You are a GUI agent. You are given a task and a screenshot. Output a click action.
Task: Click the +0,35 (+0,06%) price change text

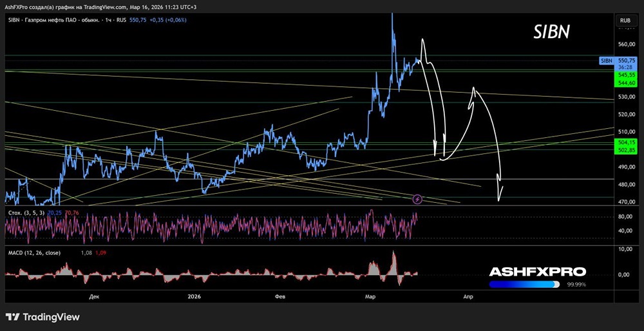coord(167,20)
